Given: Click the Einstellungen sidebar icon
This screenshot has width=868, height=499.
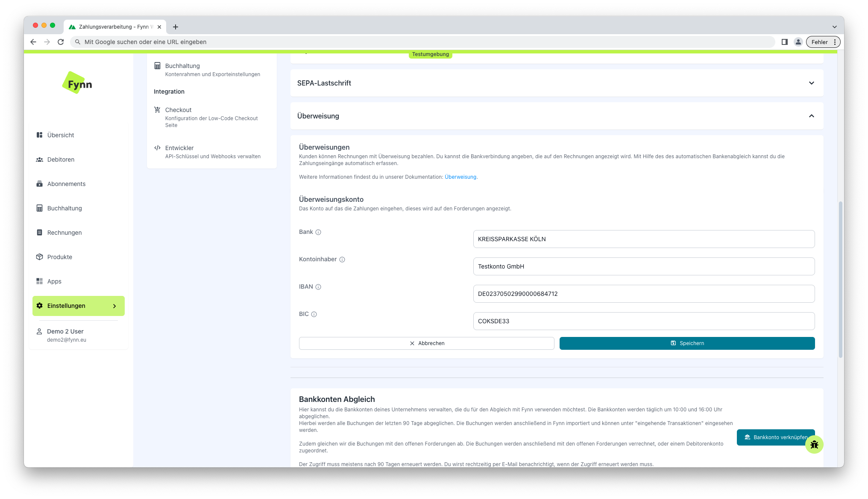Looking at the screenshot, I should click(39, 306).
